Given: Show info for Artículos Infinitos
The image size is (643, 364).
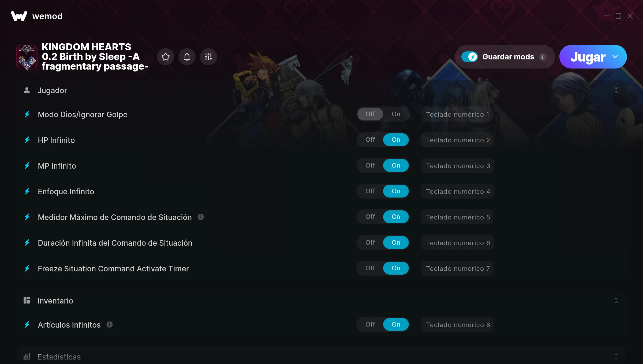Looking at the screenshot, I should (110, 325).
